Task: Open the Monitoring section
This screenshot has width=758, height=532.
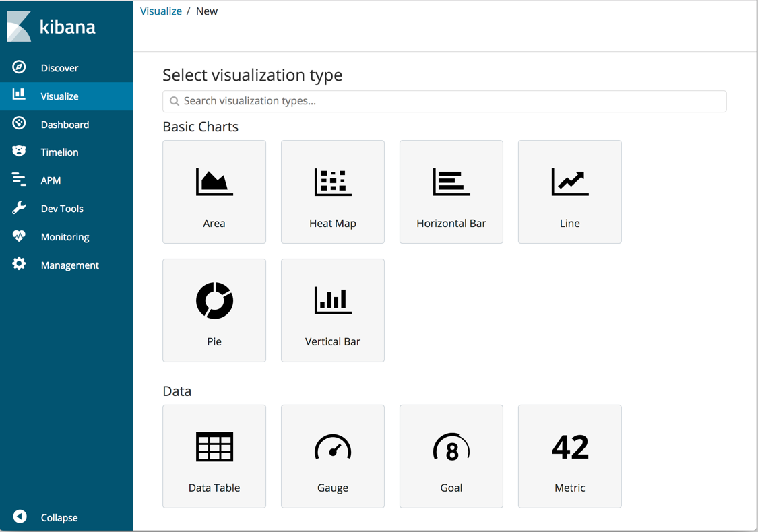Action: 65,236
